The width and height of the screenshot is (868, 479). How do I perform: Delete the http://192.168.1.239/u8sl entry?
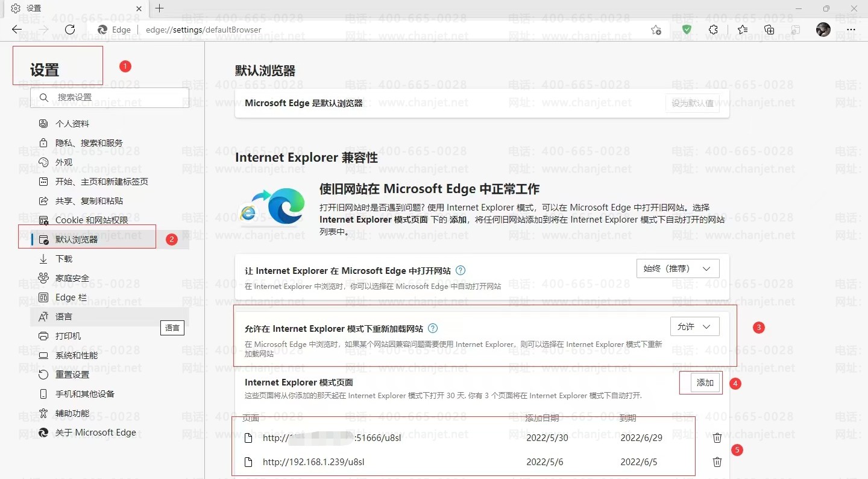coord(717,462)
